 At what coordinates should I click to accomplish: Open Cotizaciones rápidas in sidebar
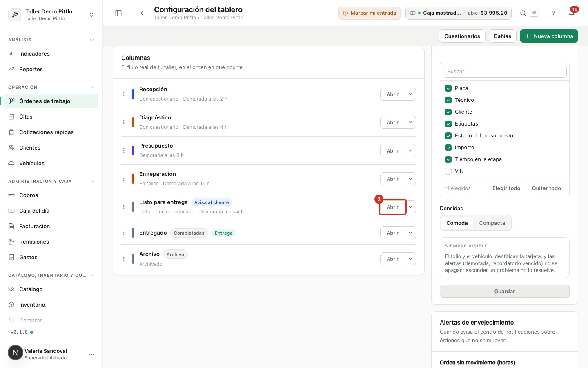(x=51, y=132)
